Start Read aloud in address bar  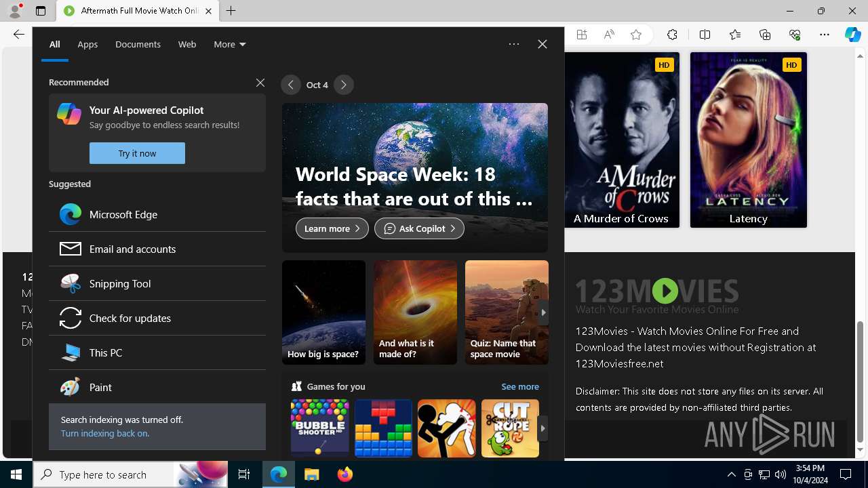tap(609, 35)
